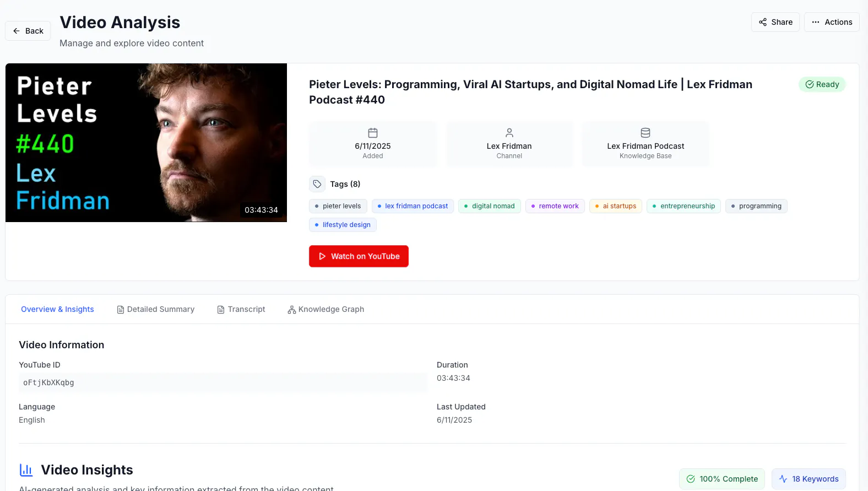Image resolution: width=868 pixels, height=491 pixels.
Task: Open the Knowledge Graph tab
Action: point(325,309)
